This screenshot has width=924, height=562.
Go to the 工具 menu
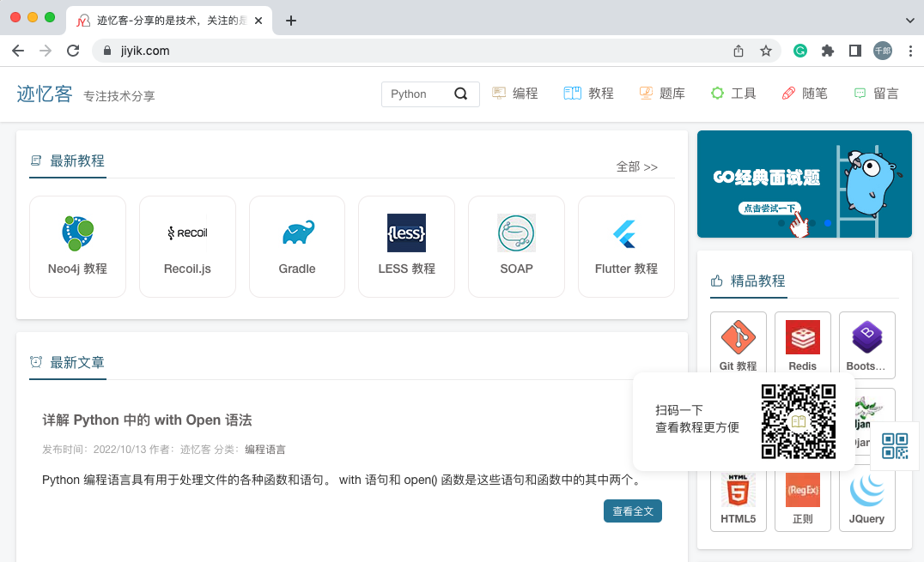(x=733, y=93)
